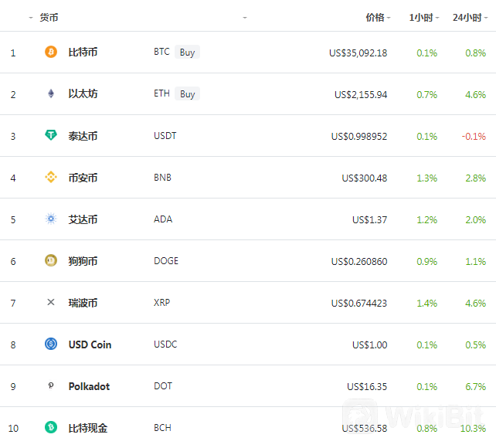Screen dimensions: 496x448
Task: Sort by 1小时 column header arrow
Action: tap(437, 18)
